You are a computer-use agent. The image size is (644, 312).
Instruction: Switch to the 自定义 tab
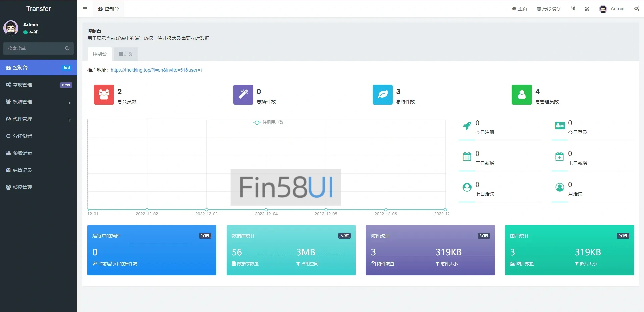tap(126, 54)
